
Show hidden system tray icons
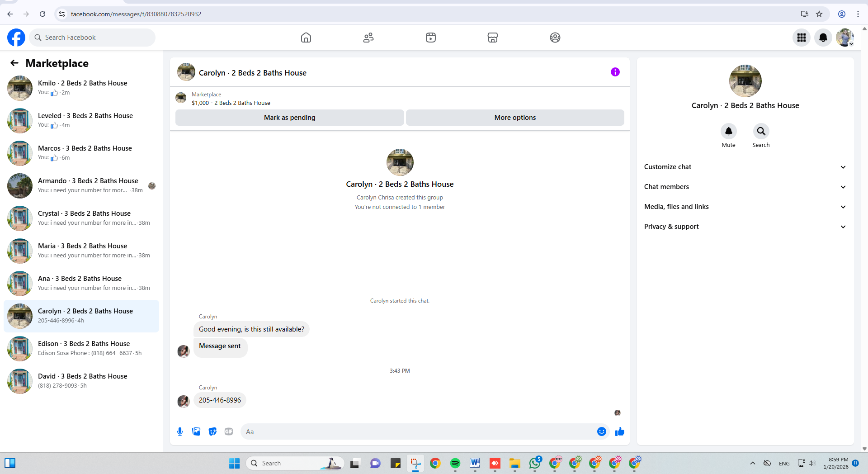pyautogui.click(x=753, y=463)
